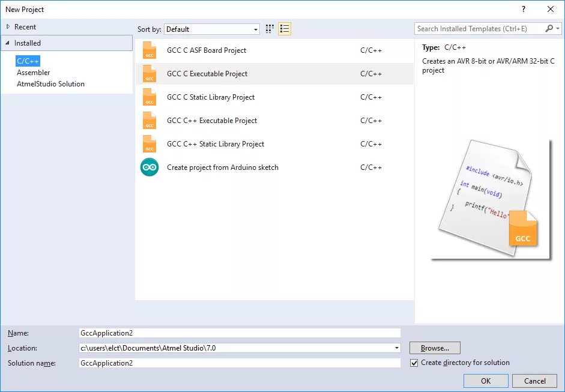Open the help question mark button
This screenshot has height=392, width=565.
(x=524, y=10)
